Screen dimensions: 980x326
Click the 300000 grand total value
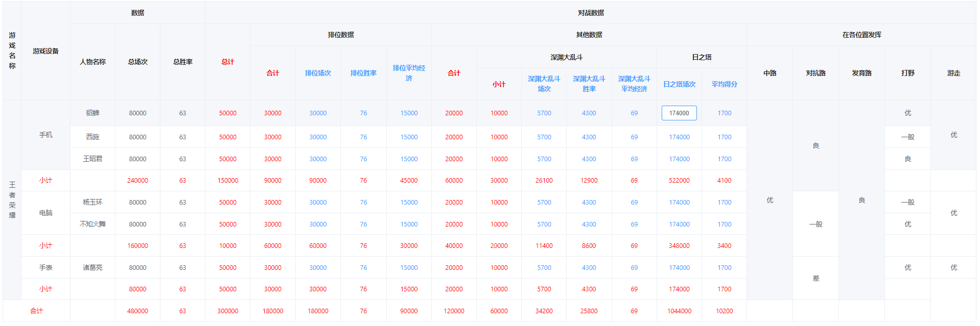click(x=227, y=311)
